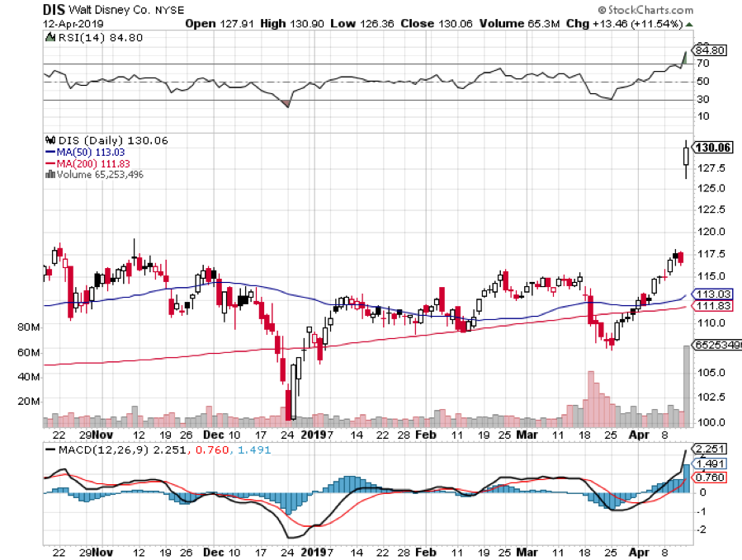Click the 70 level label on RSI scale
The image size is (742, 560).
pyautogui.click(x=703, y=64)
